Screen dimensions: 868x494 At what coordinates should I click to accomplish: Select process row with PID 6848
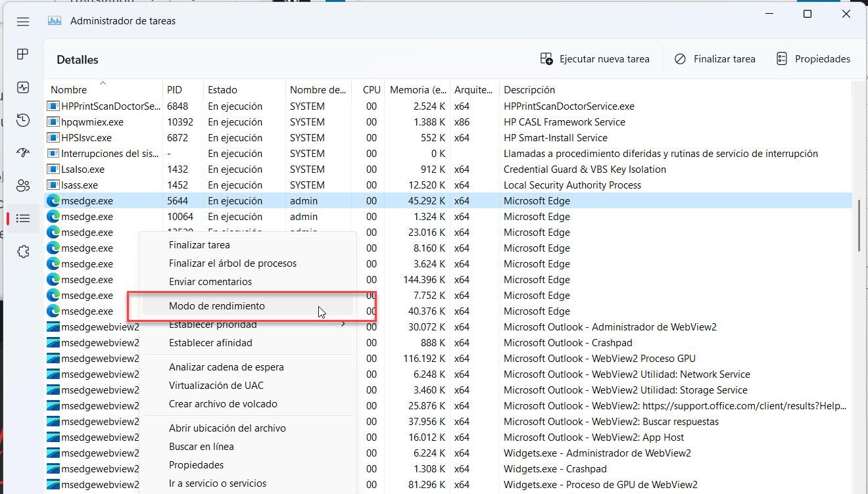(448, 106)
